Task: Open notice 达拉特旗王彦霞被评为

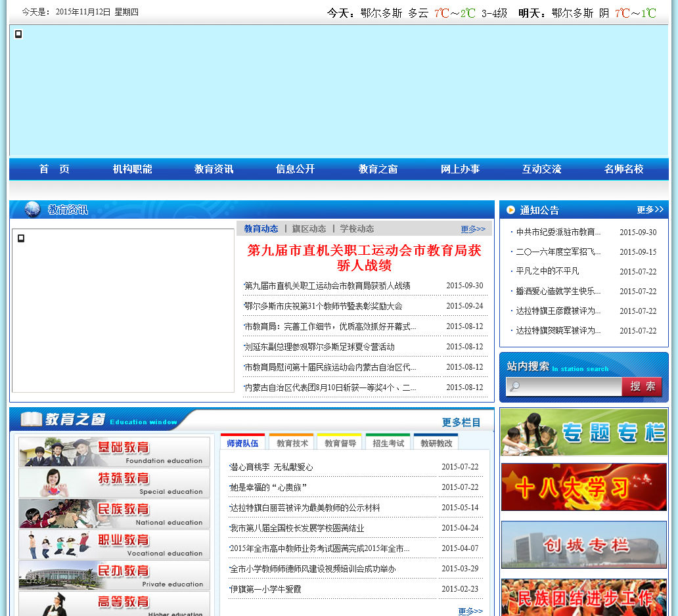Action: [558, 311]
